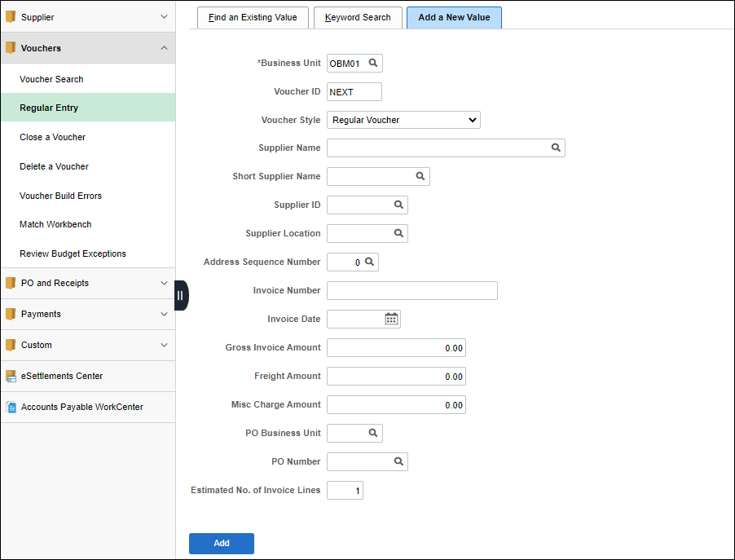Click Estimated No. of Invoice Lines field
The image size is (735, 560).
pyautogui.click(x=345, y=490)
